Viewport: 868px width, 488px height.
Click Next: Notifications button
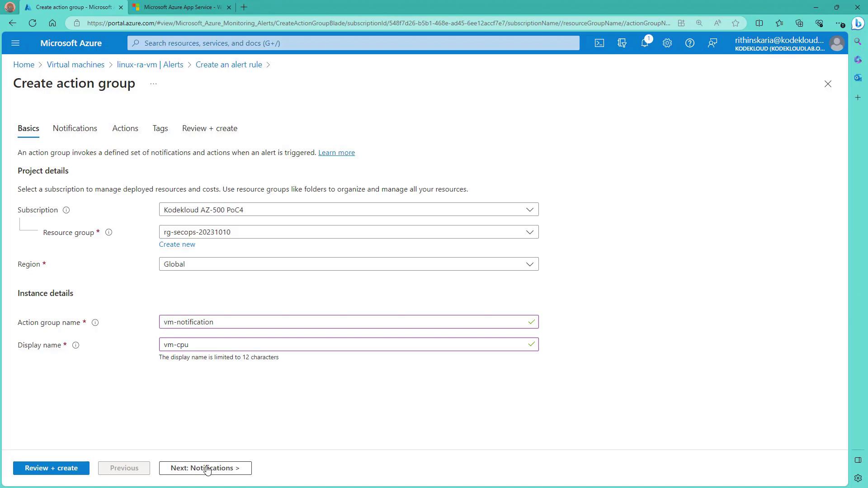click(205, 468)
